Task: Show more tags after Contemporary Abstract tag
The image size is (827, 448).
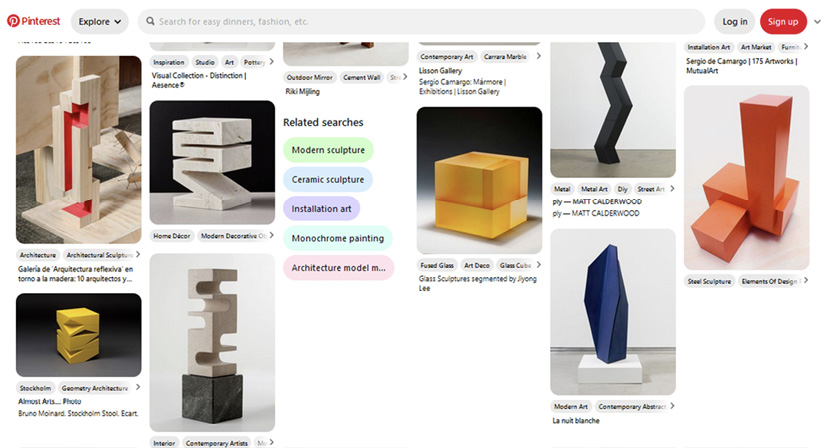Action: [672, 406]
